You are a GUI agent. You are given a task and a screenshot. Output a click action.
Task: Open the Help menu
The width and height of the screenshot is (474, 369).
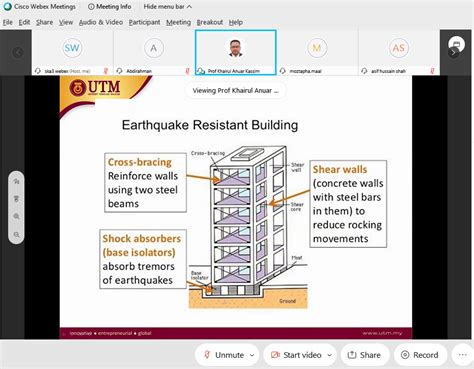click(x=236, y=22)
